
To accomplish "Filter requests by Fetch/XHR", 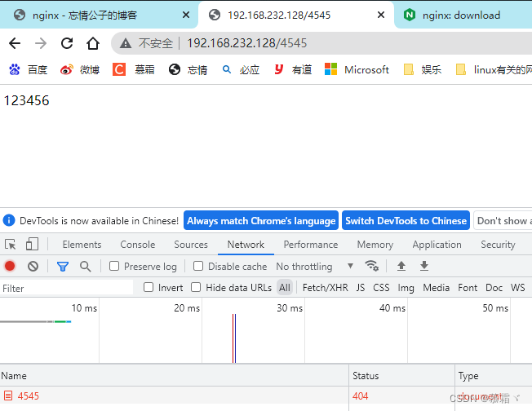I will [x=325, y=288].
